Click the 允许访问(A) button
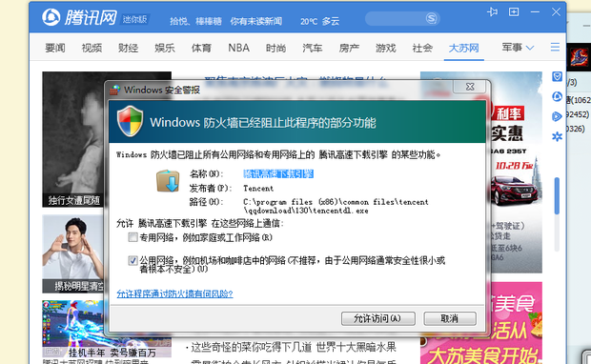This screenshot has height=364, width=591. [378, 318]
